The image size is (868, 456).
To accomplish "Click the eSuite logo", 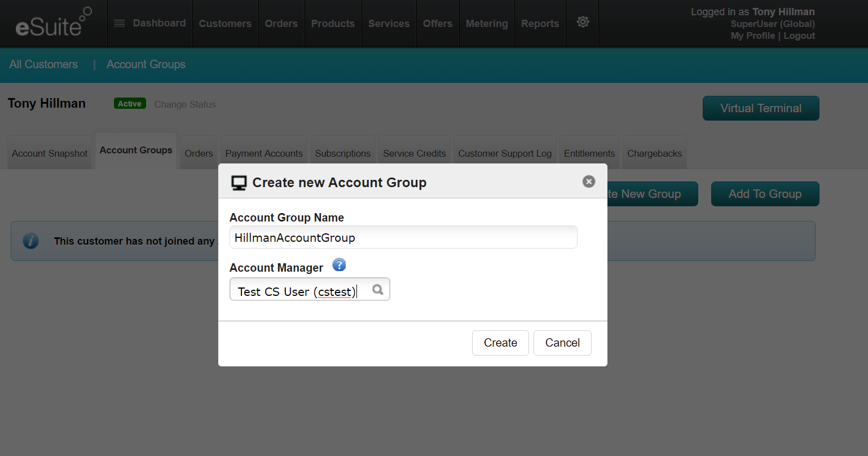I will coord(53,23).
